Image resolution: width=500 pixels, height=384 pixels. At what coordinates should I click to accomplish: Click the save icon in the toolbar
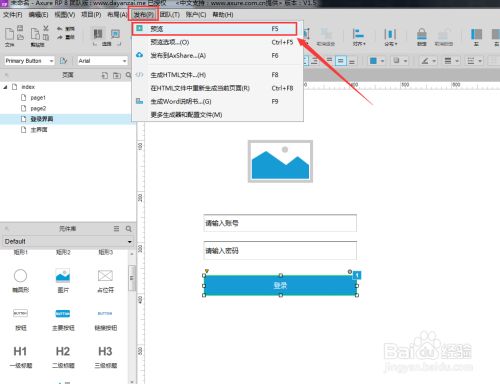click(20, 28)
